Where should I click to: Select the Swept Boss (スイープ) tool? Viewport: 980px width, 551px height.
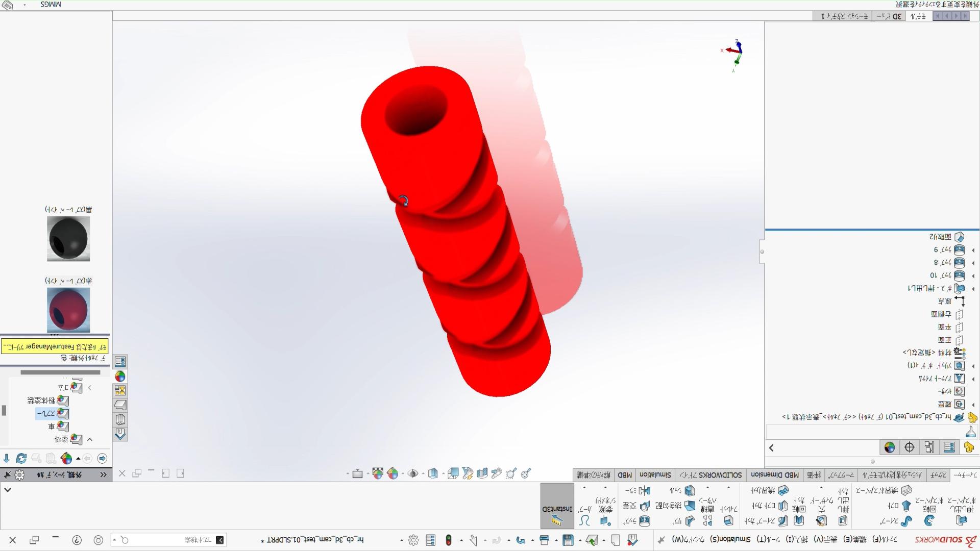[x=896, y=521]
